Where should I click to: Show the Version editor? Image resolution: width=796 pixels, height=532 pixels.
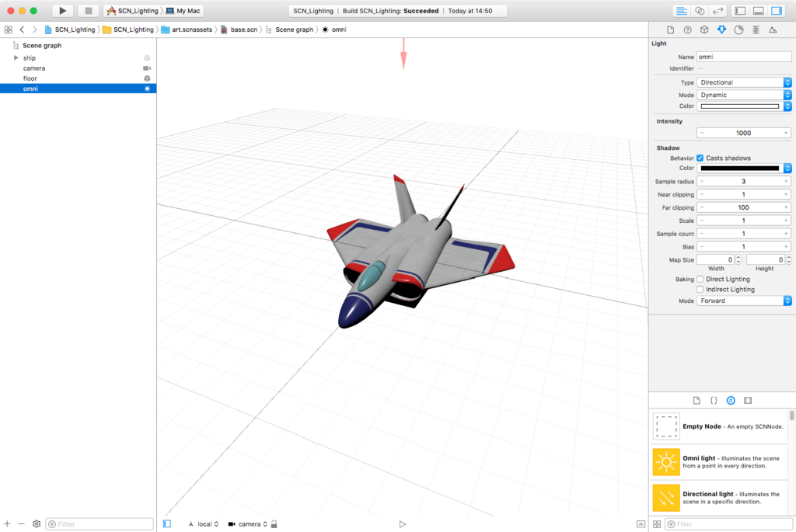(717, 11)
